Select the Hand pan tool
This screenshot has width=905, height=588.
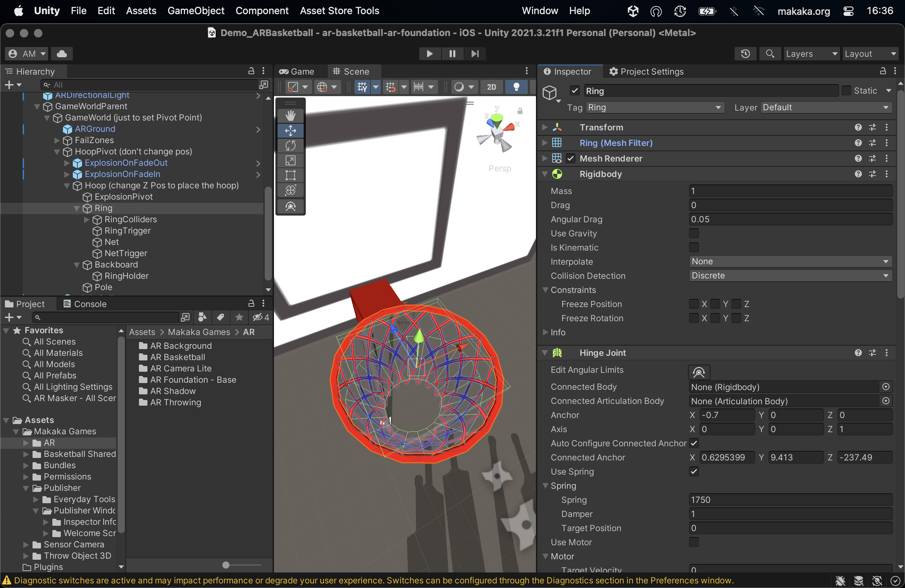(290, 116)
